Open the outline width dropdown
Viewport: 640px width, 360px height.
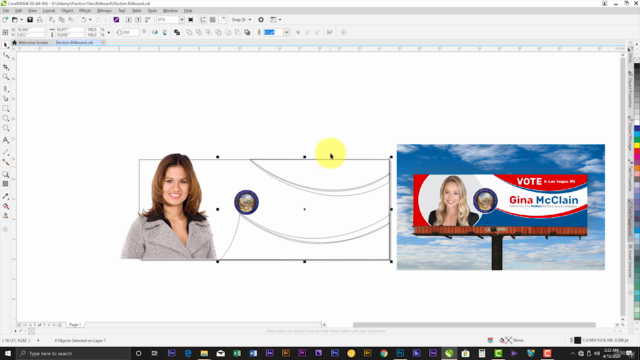[x=287, y=32]
